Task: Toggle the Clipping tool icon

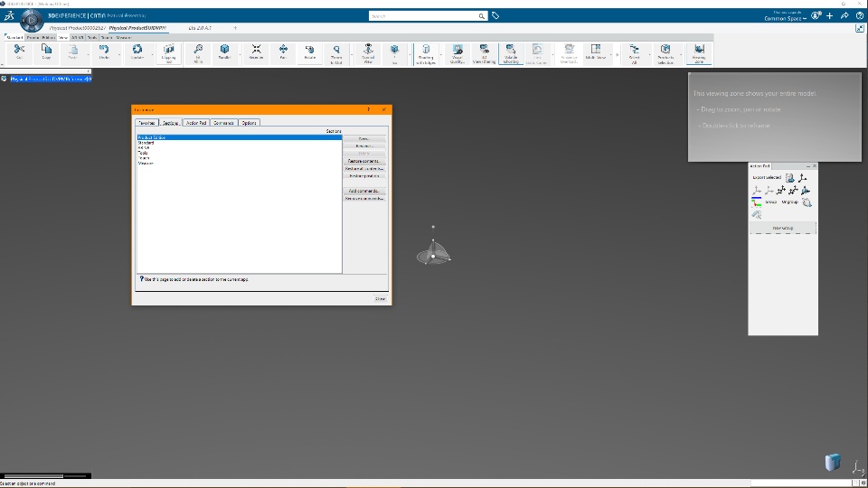Action: (x=168, y=53)
